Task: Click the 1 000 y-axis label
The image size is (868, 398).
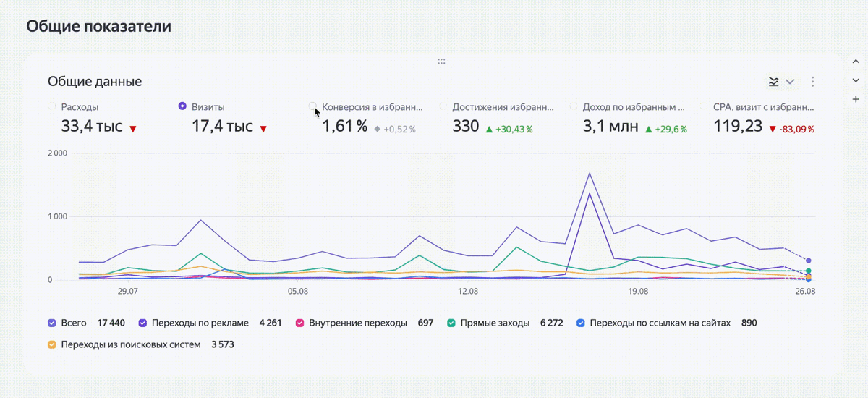Action: tap(58, 216)
